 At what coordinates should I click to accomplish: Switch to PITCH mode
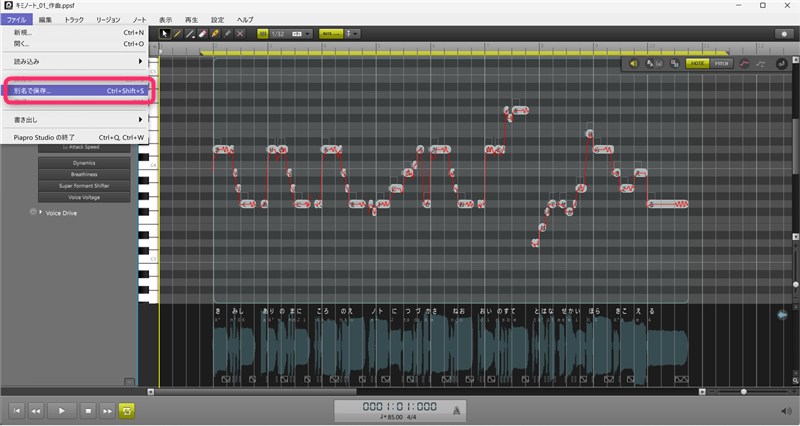[721, 64]
